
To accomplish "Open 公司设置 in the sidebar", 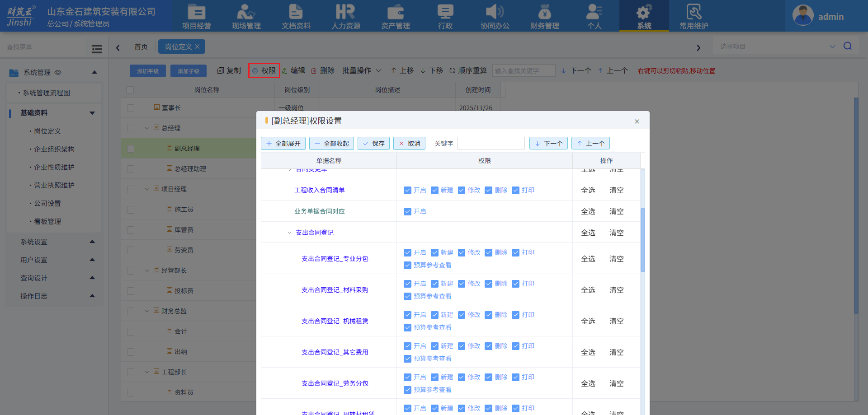I will click(x=47, y=203).
